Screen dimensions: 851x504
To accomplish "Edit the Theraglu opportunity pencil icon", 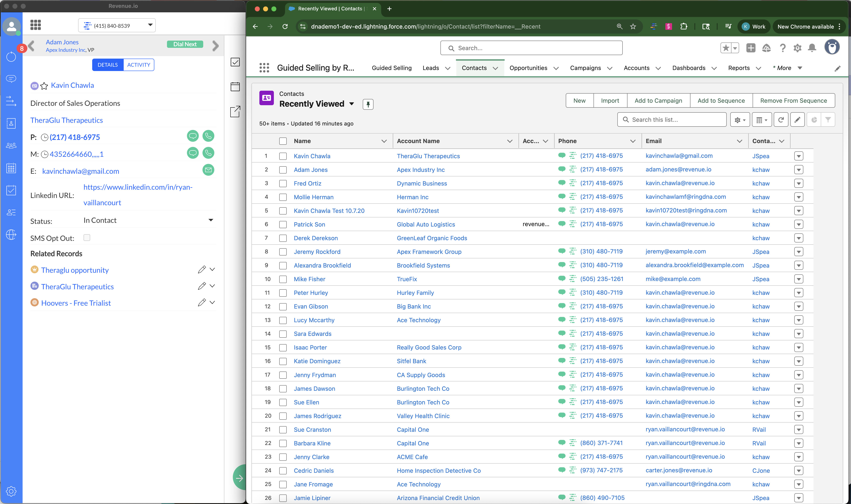I will [x=201, y=270].
